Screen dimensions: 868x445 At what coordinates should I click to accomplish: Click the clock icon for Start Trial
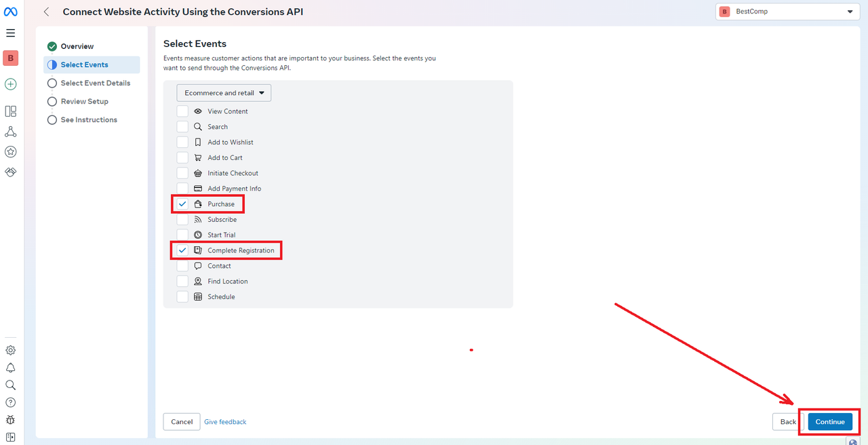198,235
